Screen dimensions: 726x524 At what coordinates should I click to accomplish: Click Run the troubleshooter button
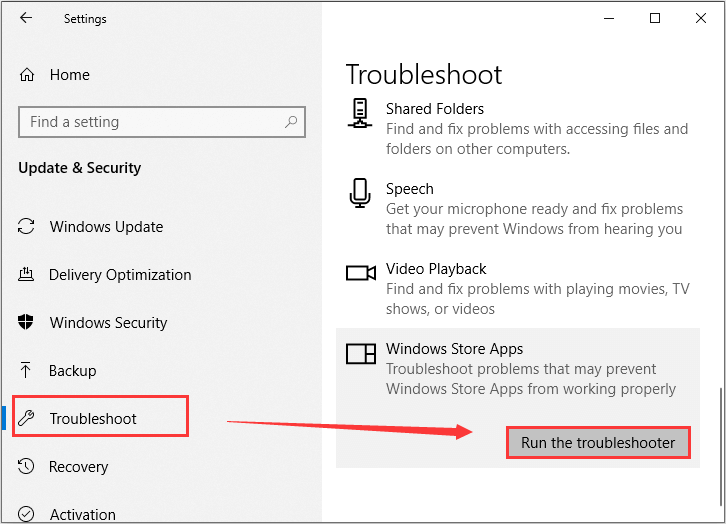598,443
